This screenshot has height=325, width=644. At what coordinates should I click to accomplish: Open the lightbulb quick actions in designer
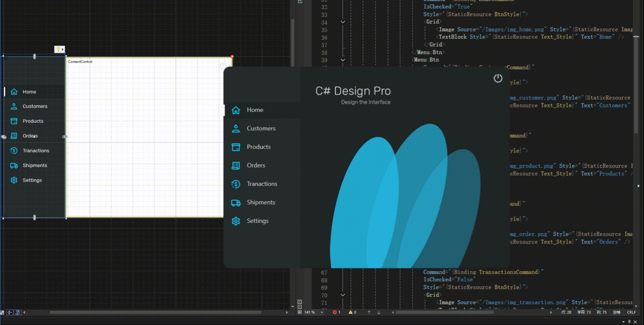pyautogui.click(x=59, y=50)
